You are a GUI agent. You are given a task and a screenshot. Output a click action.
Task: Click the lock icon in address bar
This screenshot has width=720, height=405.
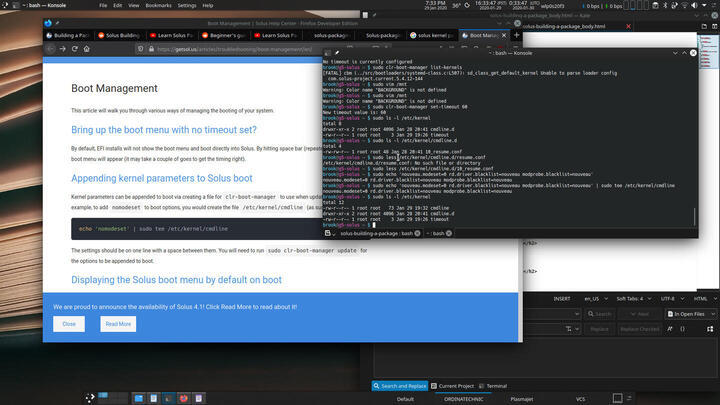[x=151, y=49]
